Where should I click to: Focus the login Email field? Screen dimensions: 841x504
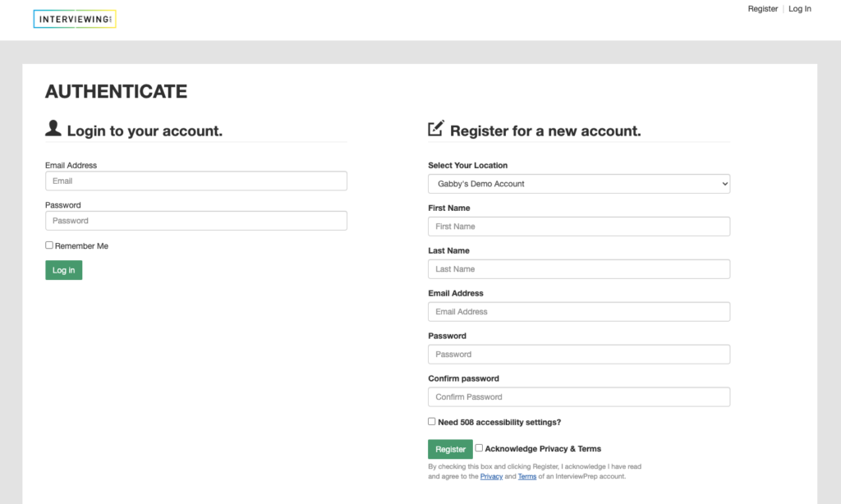[x=195, y=181]
